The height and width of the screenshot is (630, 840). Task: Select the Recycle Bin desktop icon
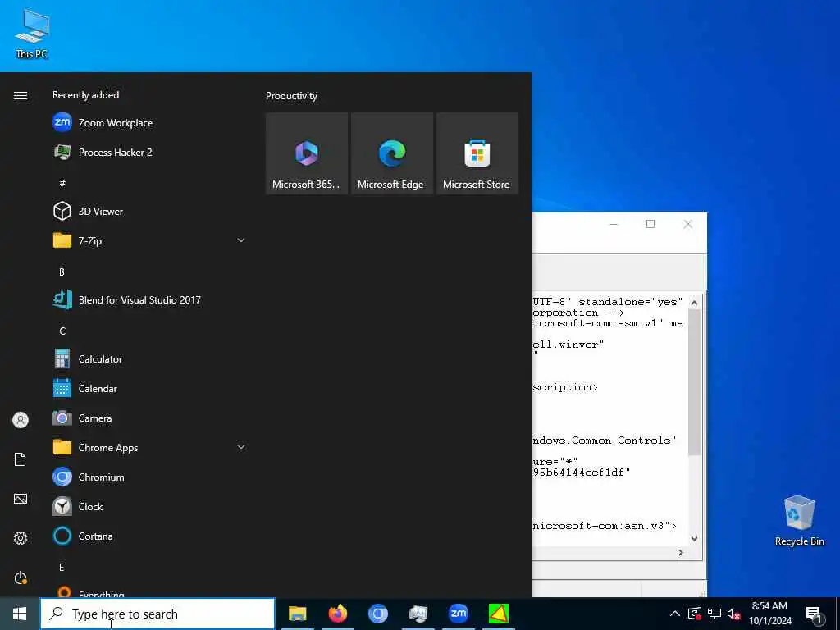tap(799, 521)
